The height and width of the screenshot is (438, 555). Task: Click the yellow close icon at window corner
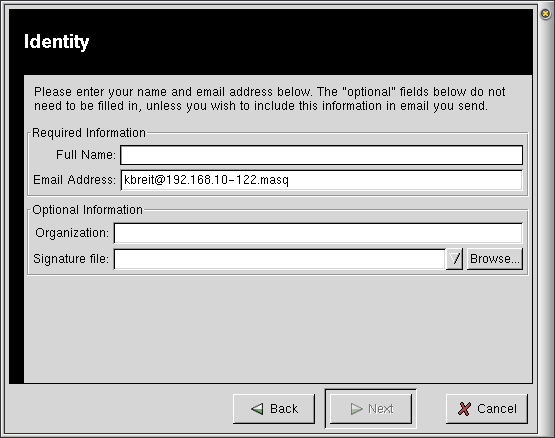click(x=545, y=14)
